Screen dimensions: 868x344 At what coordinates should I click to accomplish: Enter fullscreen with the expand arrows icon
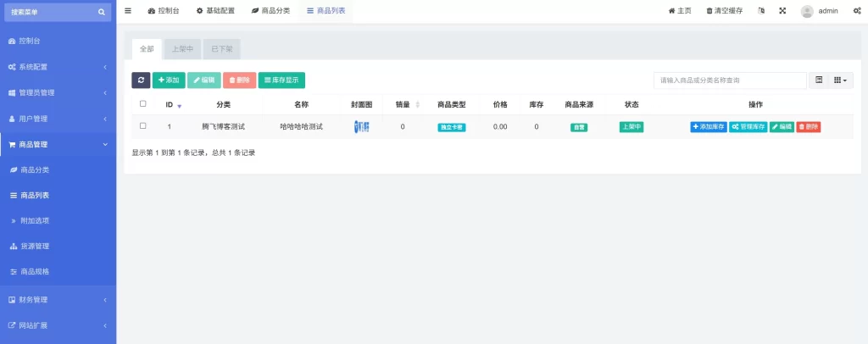pyautogui.click(x=782, y=10)
